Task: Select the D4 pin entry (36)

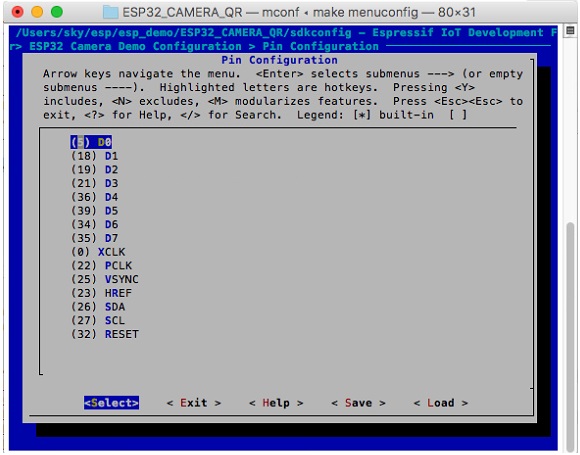Action: tap(94, 197)
